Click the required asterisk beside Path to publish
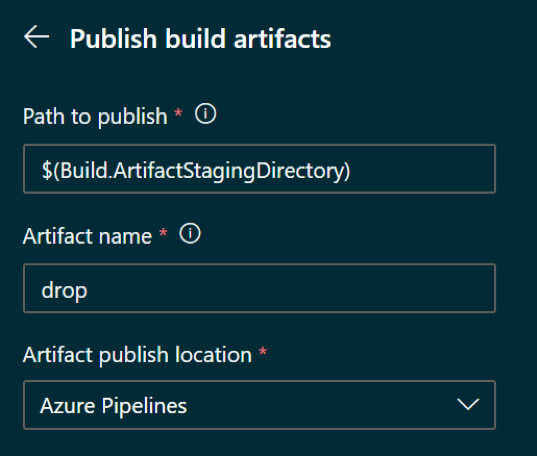Image resolution: width=537 pixels, height=456 pixels. click(178, 113)
